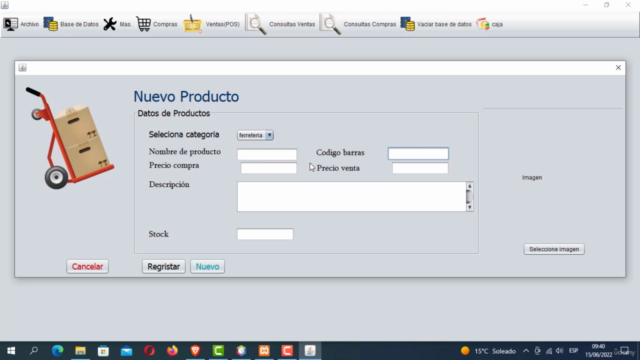Open the taskbar clock and date
Screen dimensions: 640x360
[x=598, y=351]
